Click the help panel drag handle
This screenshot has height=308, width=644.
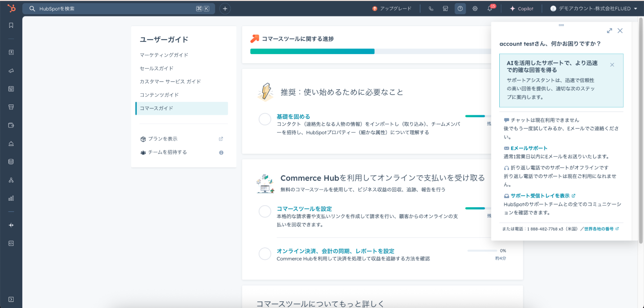point(561,25)
